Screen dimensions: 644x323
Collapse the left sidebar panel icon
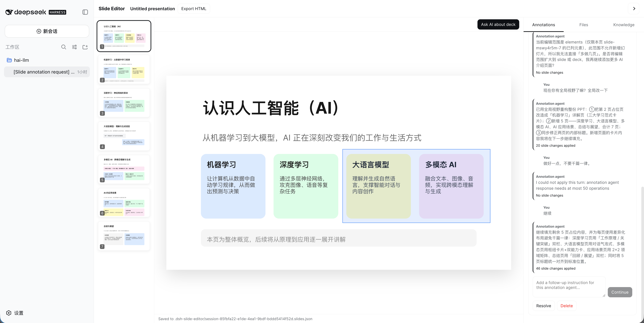point(85,12)
